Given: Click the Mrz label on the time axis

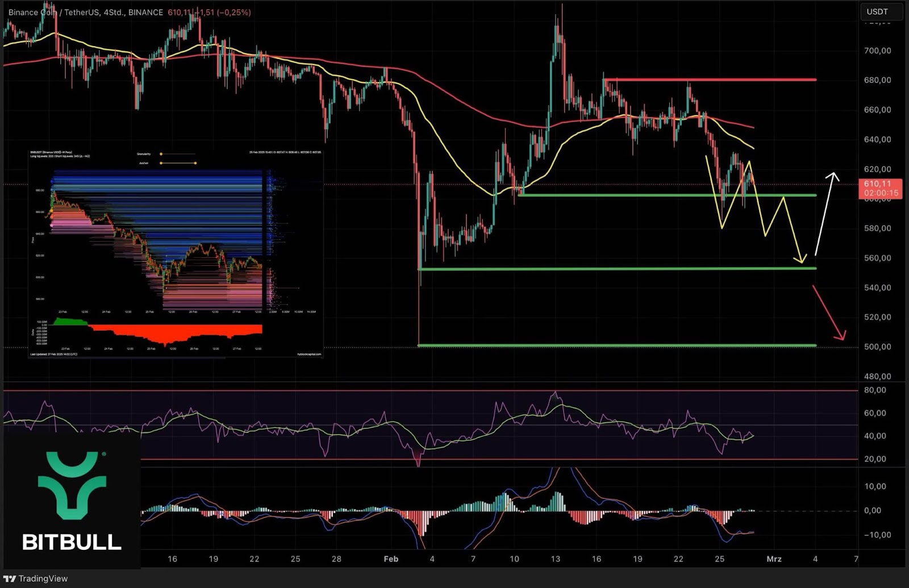Looking at the screenshot, I should click(774, 559).
